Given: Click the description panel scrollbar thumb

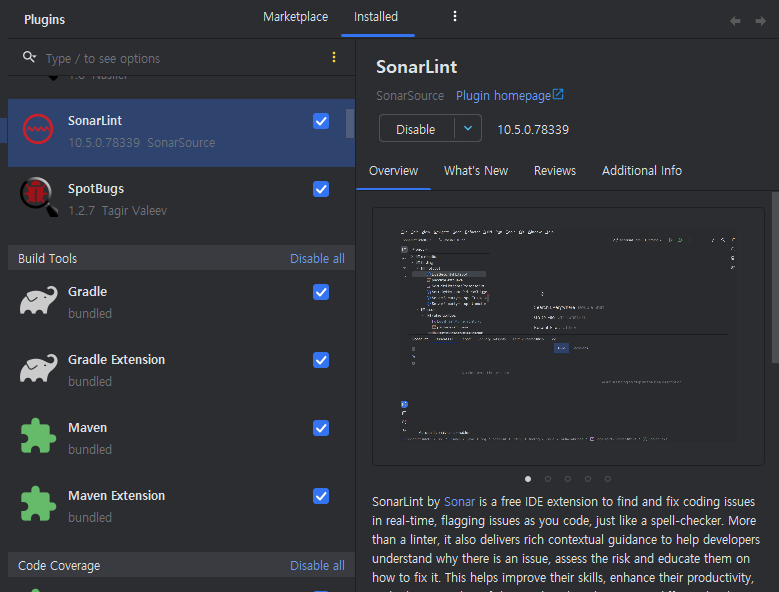Looking at the screenshot, I should (775, 277).
